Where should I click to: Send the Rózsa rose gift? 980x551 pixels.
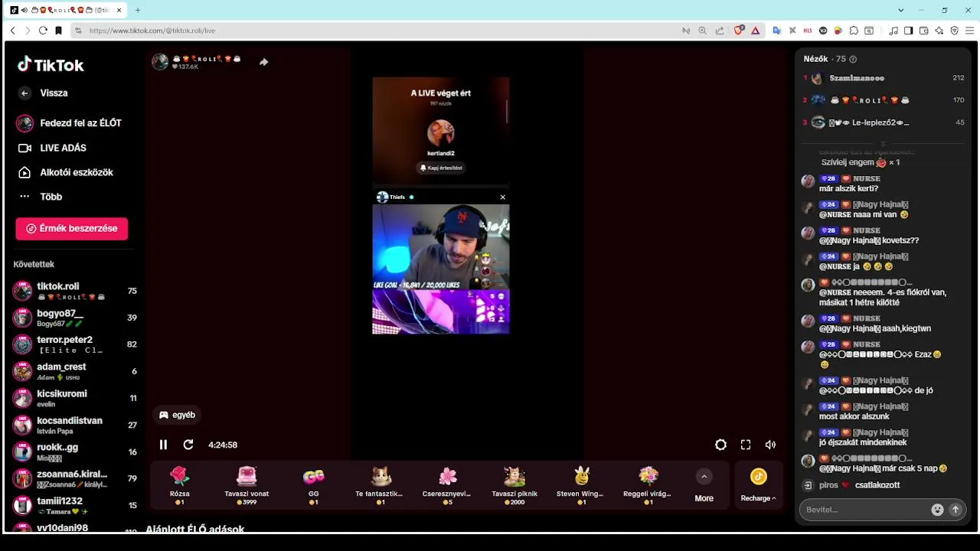tap(180, 485)
